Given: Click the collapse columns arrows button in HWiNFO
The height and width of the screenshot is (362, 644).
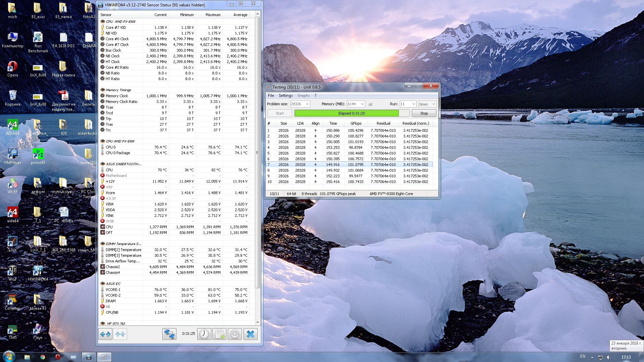Looking at the screenshot, I should [120, 334].
